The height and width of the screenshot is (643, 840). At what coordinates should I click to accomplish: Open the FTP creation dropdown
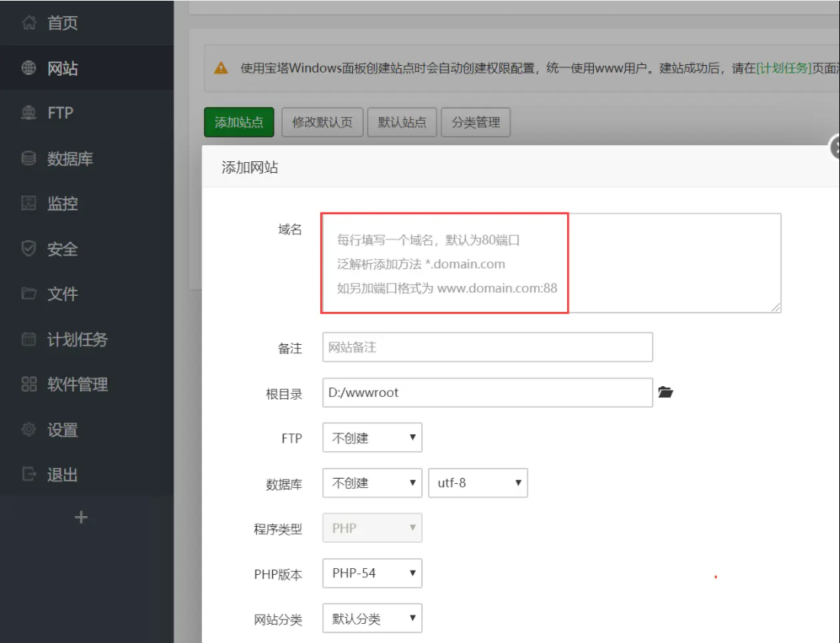tap(372, 438)
